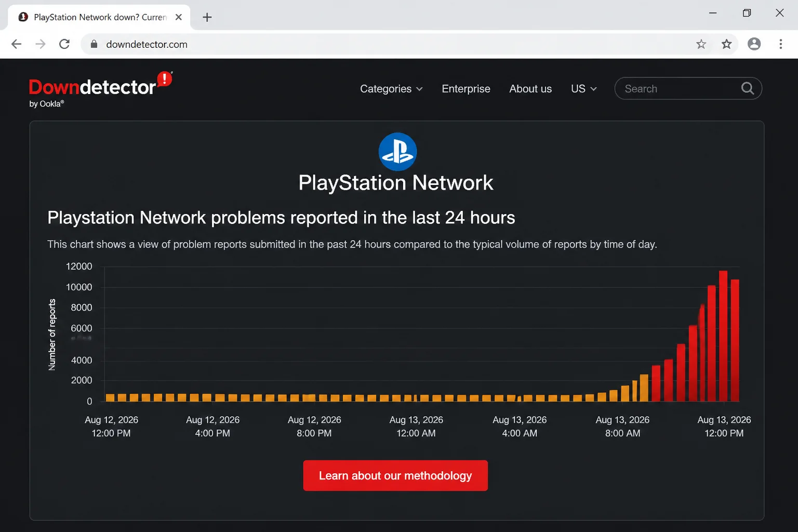
Task: Click the Aug 13, 2026 12:00 AM axis label
Action: 416,427
